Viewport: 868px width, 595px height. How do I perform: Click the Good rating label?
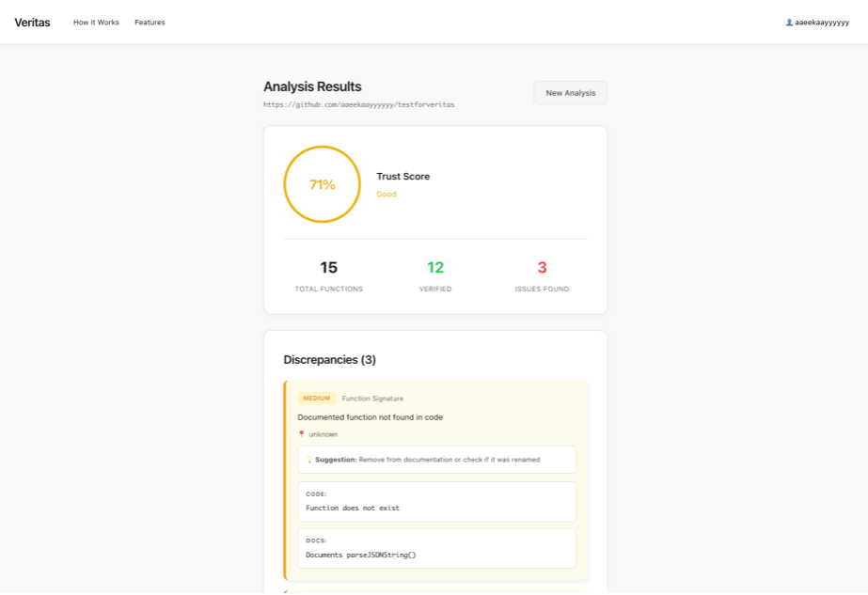387,195
